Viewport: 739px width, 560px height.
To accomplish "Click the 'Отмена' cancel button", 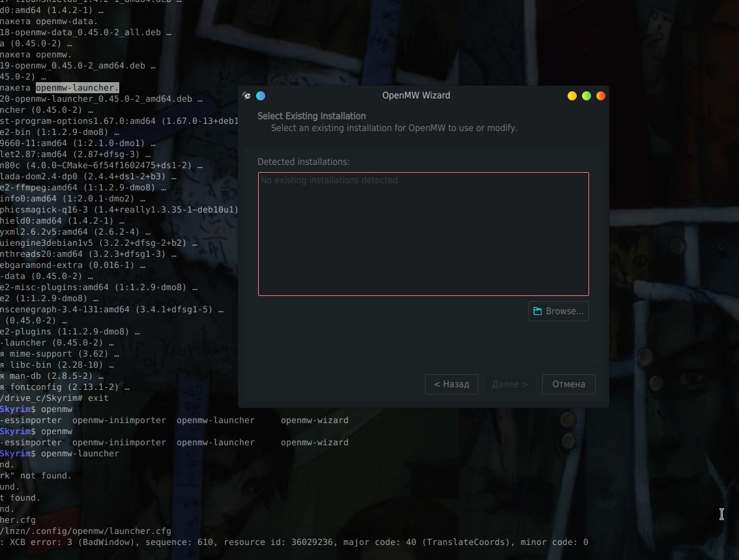I will point(568,384).
